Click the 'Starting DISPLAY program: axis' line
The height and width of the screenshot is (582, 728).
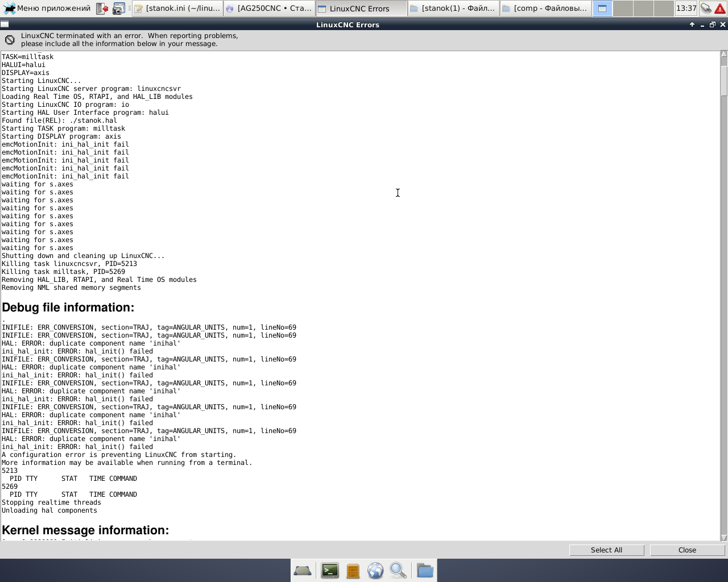point(61,136)
